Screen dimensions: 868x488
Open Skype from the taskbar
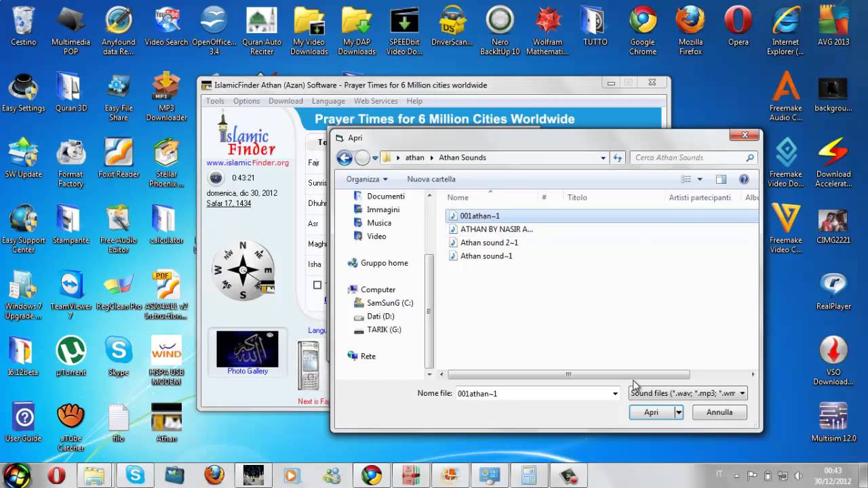pyautogui.click(x=135, y=475)
